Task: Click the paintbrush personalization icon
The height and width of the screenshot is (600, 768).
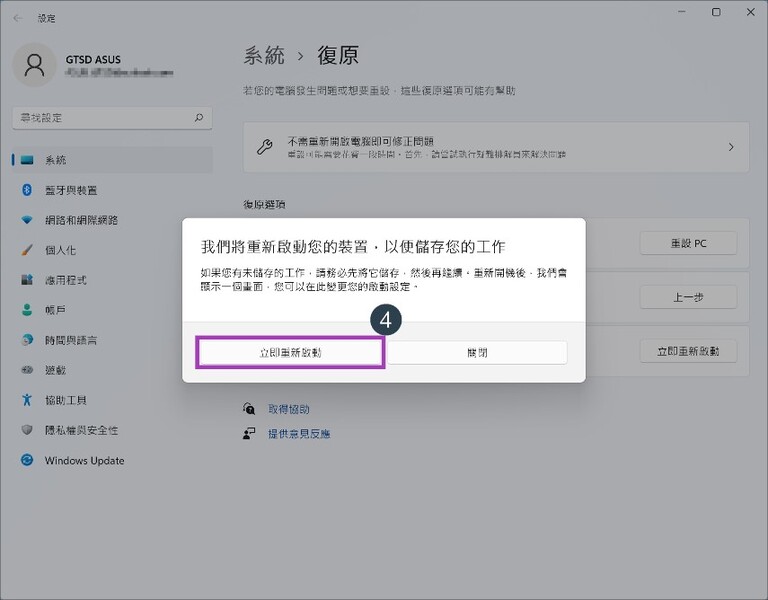Action: click(x=27, y=250)
